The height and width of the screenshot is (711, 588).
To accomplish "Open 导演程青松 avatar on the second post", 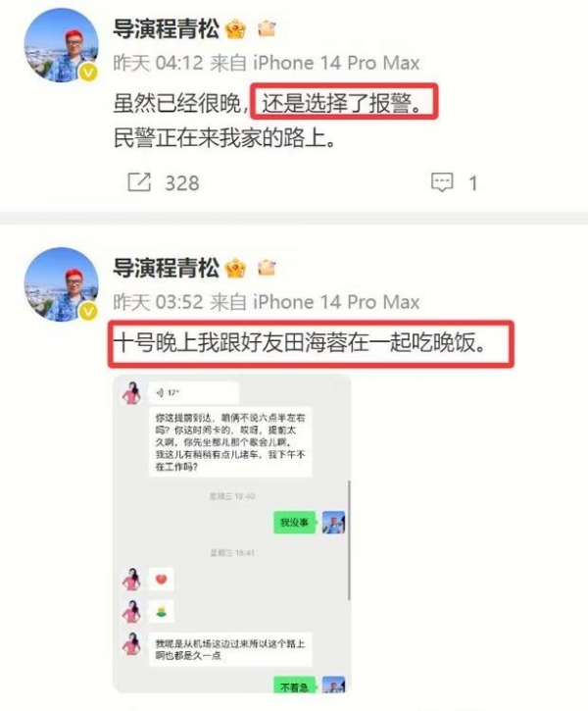I will pos(61,284).
